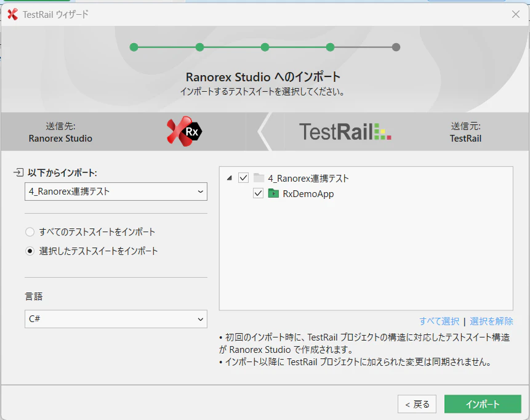Click the TestRail logo banner
Screen dimensions: 530x420
pos(345,132)
